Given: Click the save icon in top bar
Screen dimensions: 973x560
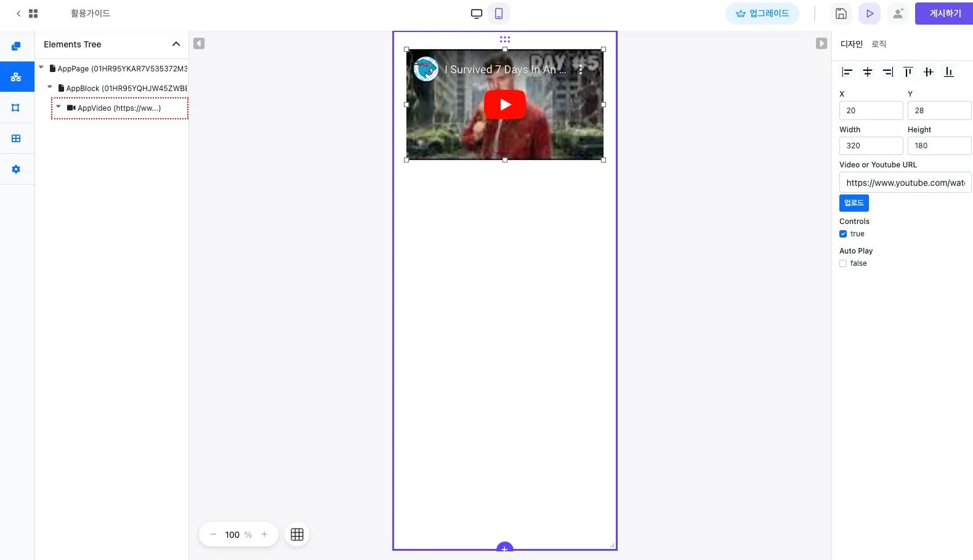Looking at the screenshot, I should tap(841, 14).
